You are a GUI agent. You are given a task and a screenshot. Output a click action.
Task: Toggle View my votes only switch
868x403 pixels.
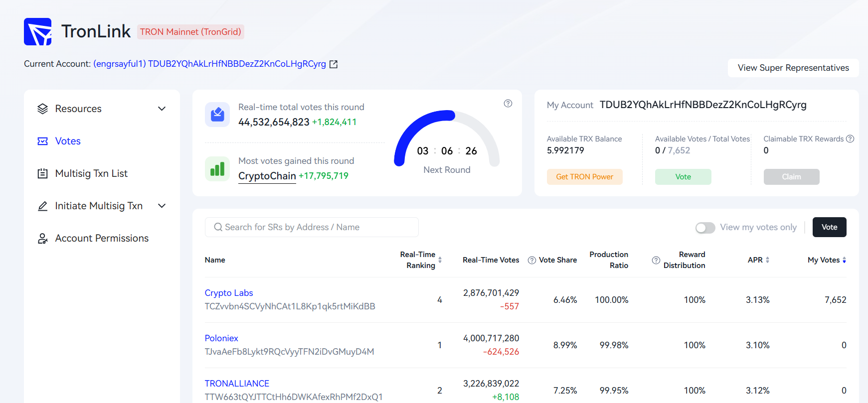705,228
